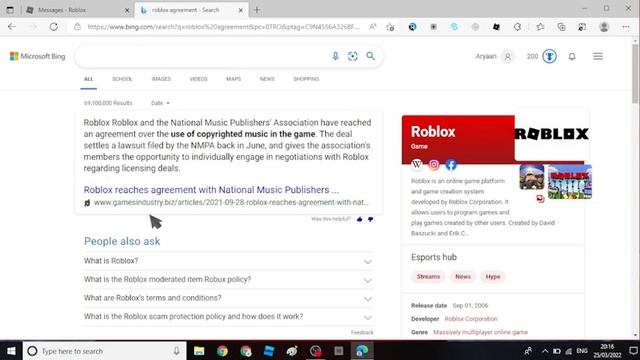Click the Streams esports button
This screenshot has width=640, height=360.
pyautogui.click(x=428, y=276)
